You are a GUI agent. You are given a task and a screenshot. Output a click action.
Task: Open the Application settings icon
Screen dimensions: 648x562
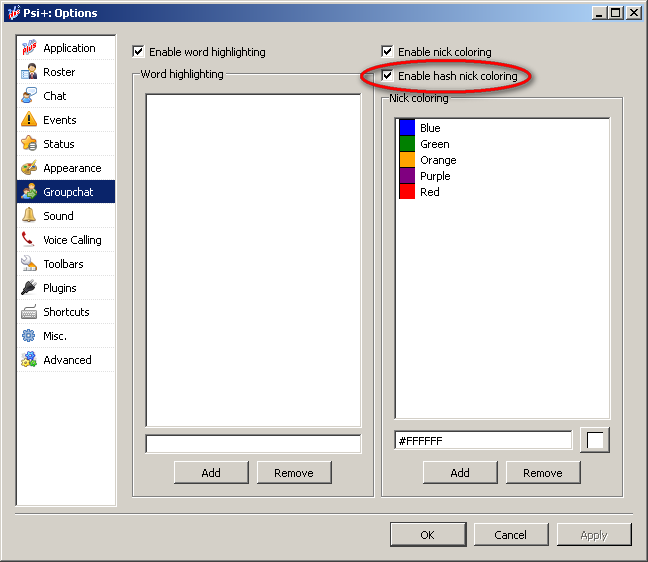pos(29,48)
